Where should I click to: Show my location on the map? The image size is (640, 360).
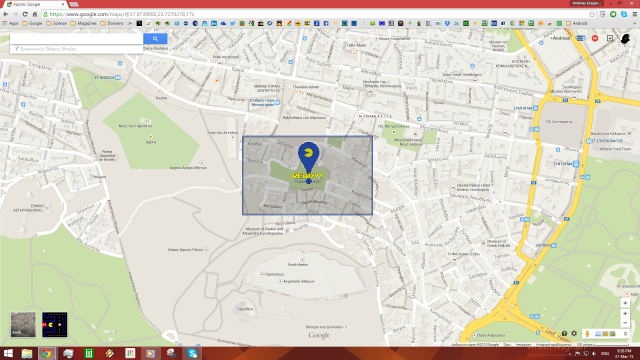625,303
